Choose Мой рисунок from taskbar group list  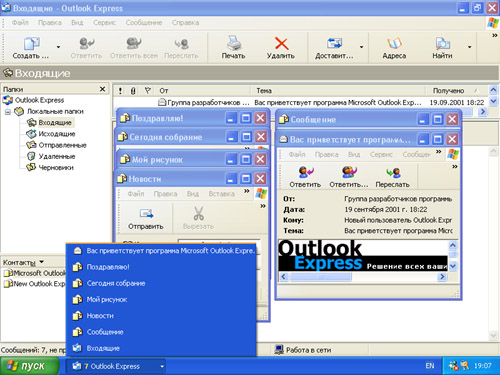tap(161, 300)
